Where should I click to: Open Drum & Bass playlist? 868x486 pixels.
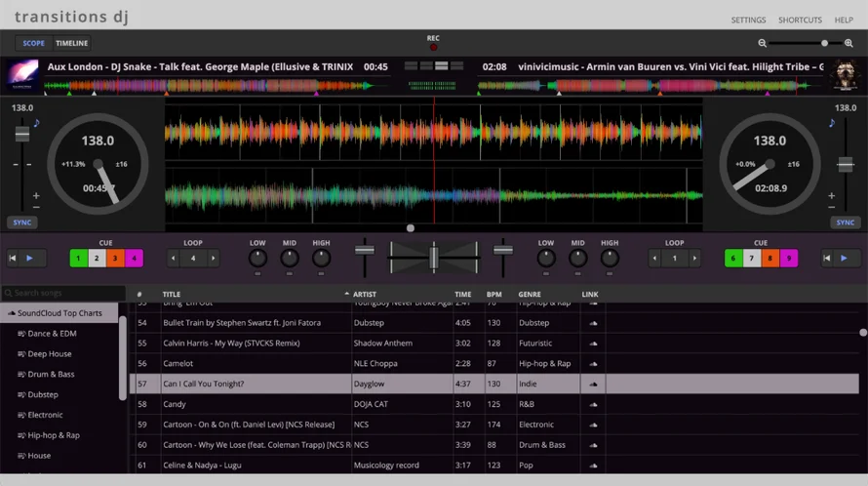click(x=51, y=374)
